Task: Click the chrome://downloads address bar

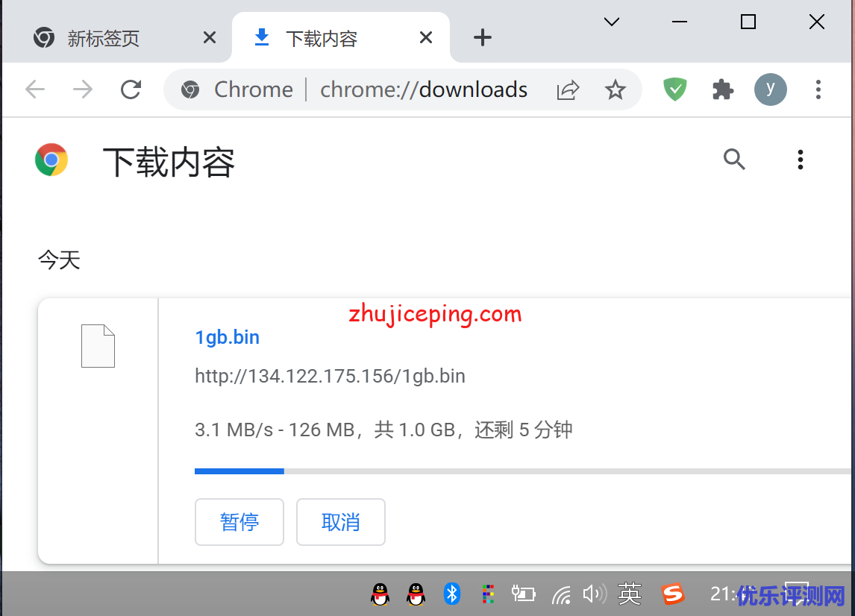Action: pos(423,90)
